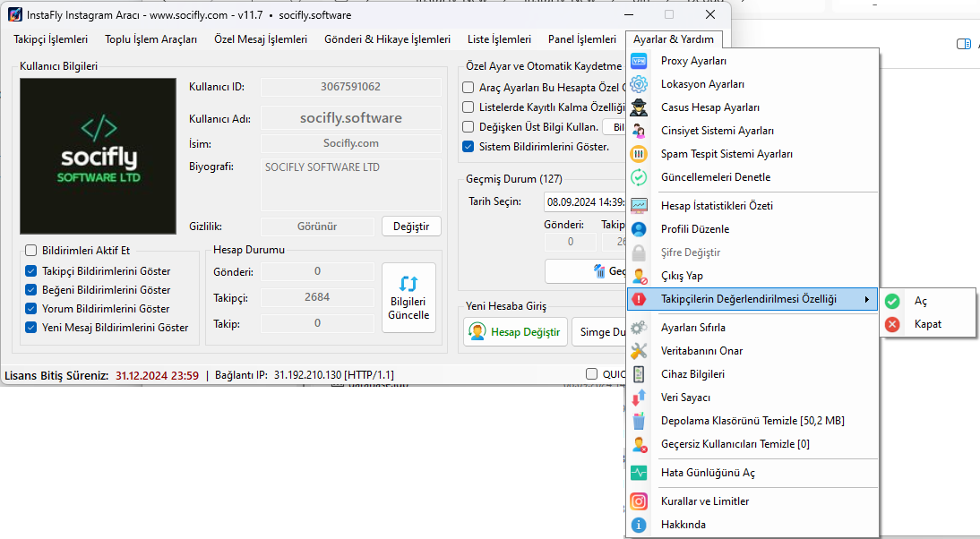980x539 pixels.
Task: Click the green Aç checkmark icon
Action: 892,302
